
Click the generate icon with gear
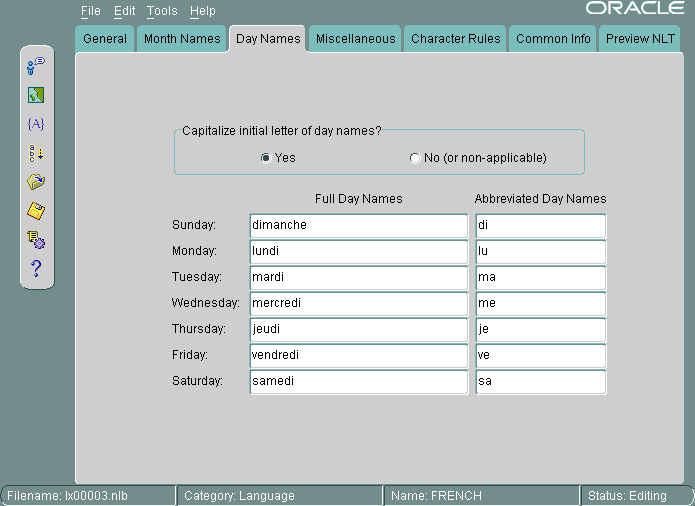(36, 240)
